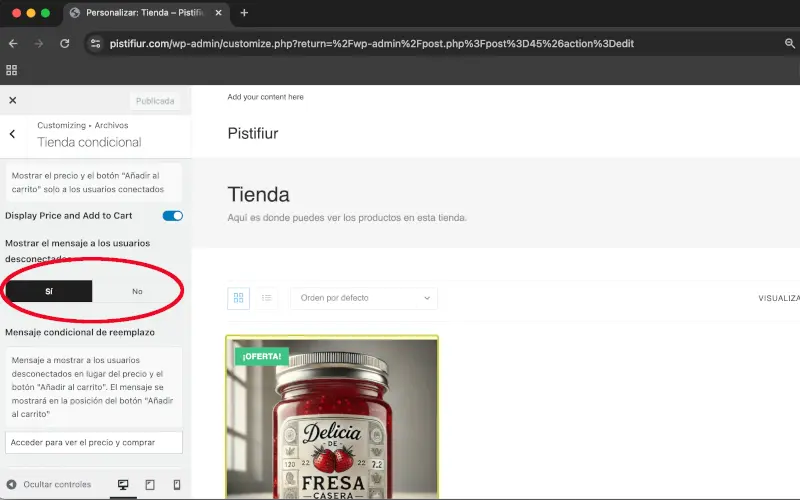Click the 'Add your content here' top bar text
Screen dimensions: 800x500
[x=265, y=97]
